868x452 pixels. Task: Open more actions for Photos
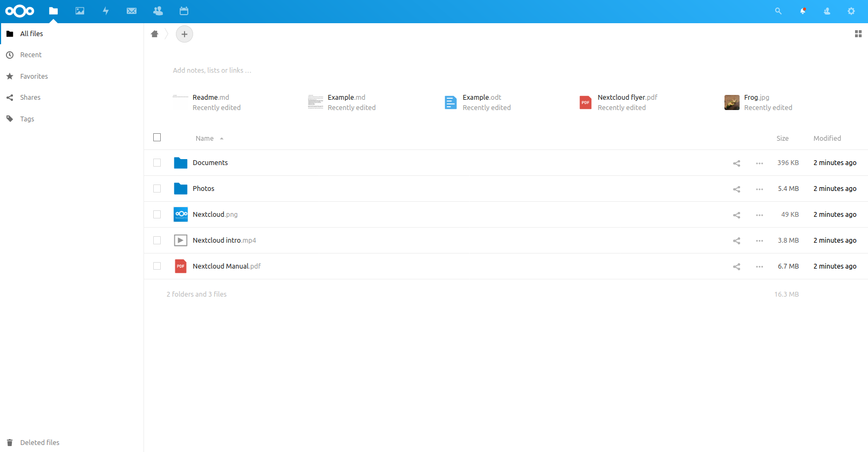tap(760, 189)
